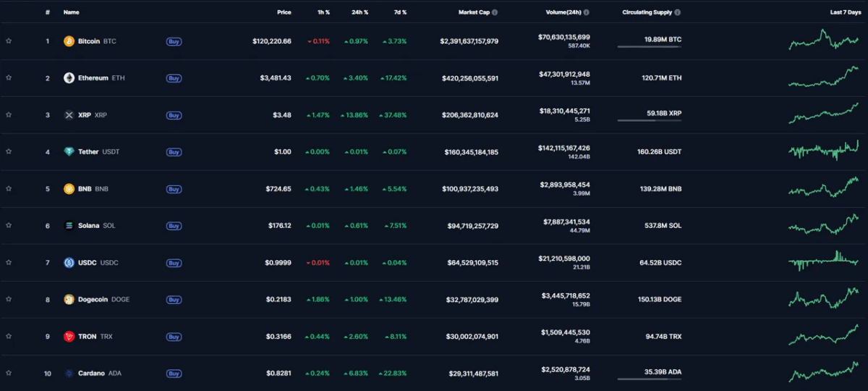Screen dimensions: 868x391
Task: Click the Buy button for XRP
Action: click(174, 115)
